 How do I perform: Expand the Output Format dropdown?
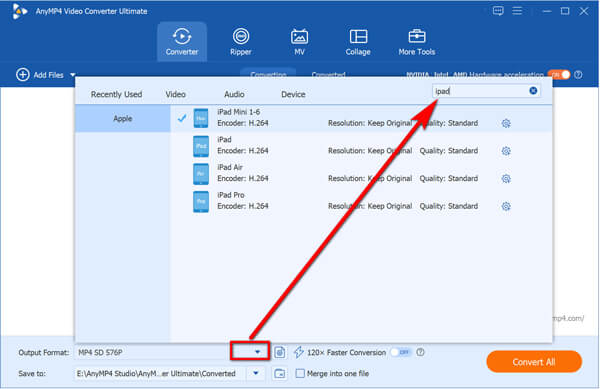[x=257, y=352]
